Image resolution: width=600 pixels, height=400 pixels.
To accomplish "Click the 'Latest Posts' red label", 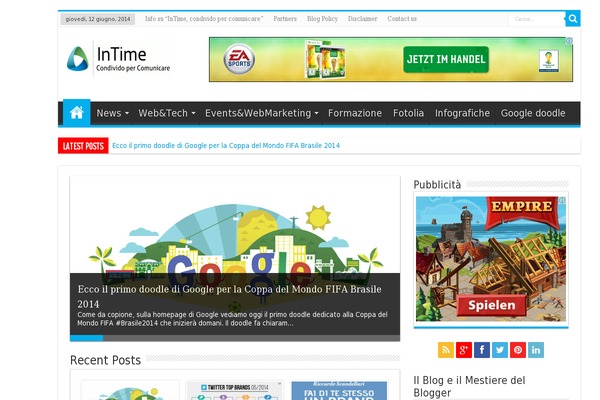I will [x=83, y=146].
